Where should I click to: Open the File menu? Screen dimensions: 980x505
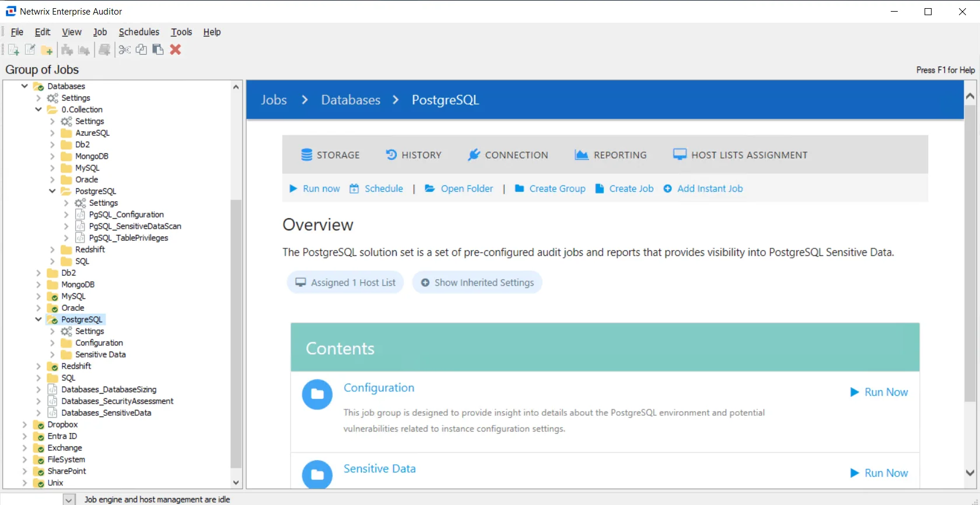tap(17, 32)
